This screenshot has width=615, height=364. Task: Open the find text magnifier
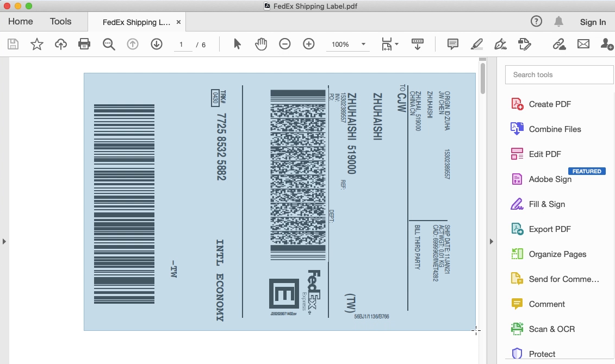coord(109,44)
